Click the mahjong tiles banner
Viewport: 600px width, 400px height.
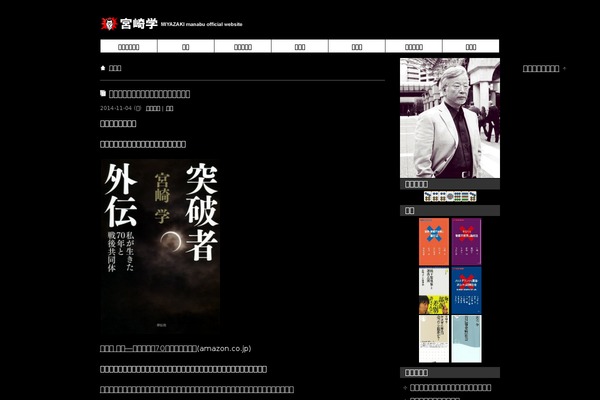point(450,196)
